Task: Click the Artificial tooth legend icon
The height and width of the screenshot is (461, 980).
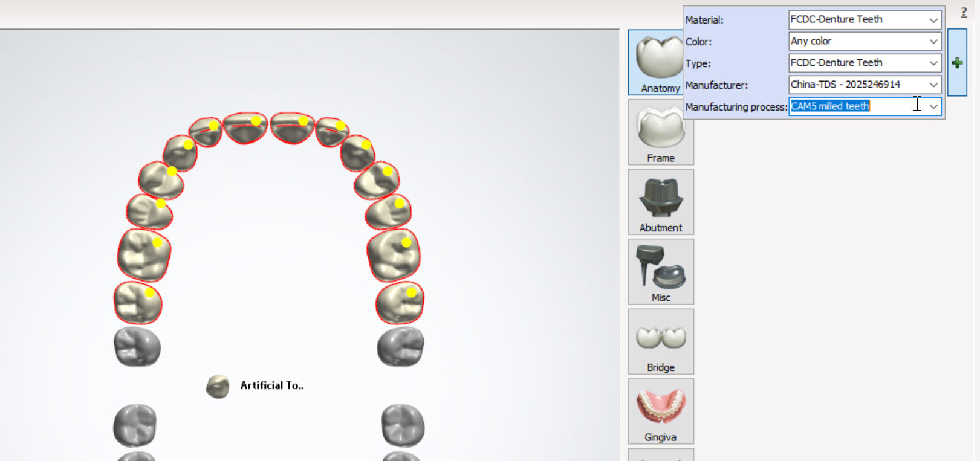Action: (x=218, y=386)
